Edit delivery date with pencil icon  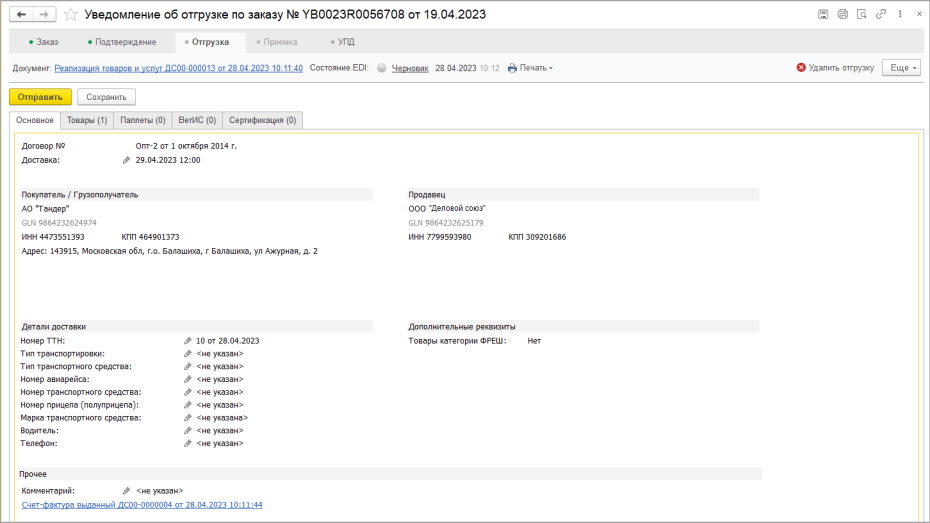coord(126,160)
